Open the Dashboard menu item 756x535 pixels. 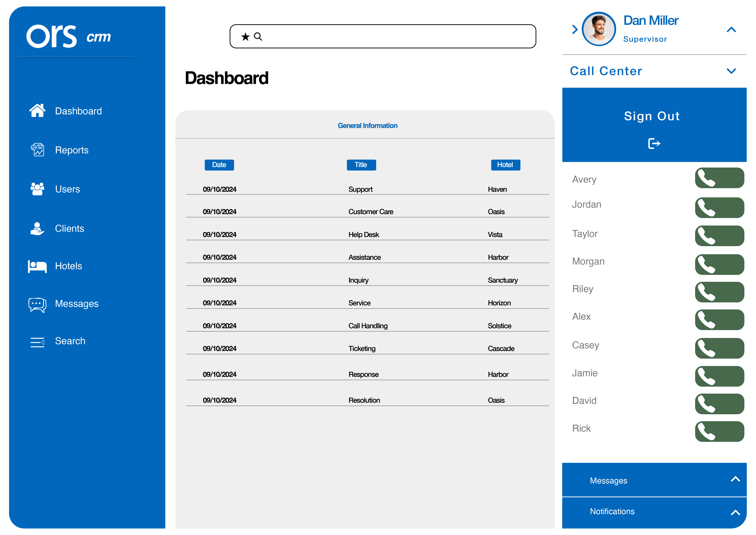point(78,111)
